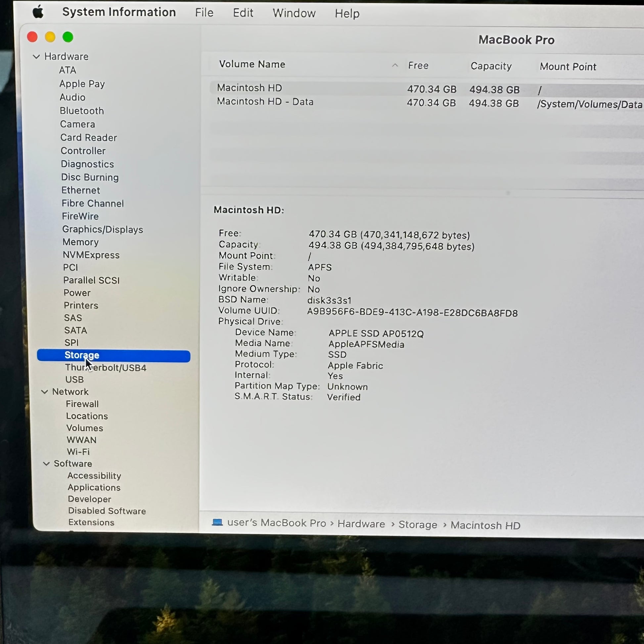The width and height of the screenshot is (644, 644).
Task: Select Memory in the sidebar
Action: coord(80,242)
